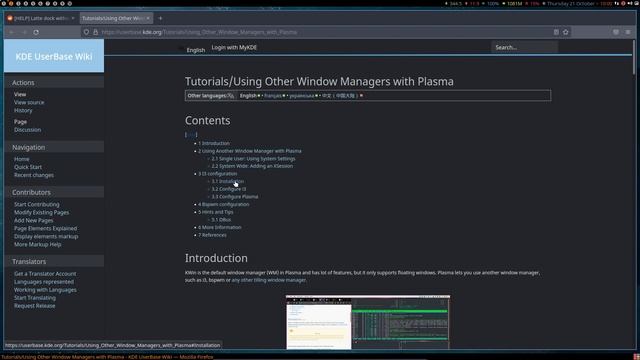Click the Pocket save icon in toolbar
The width and height of the screenshot is (640, 360).
click(x=616, y=32)
